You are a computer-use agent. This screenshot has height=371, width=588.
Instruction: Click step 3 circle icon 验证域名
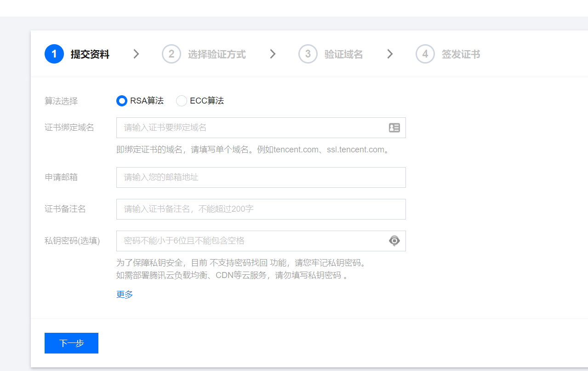(x=308, y=54)
